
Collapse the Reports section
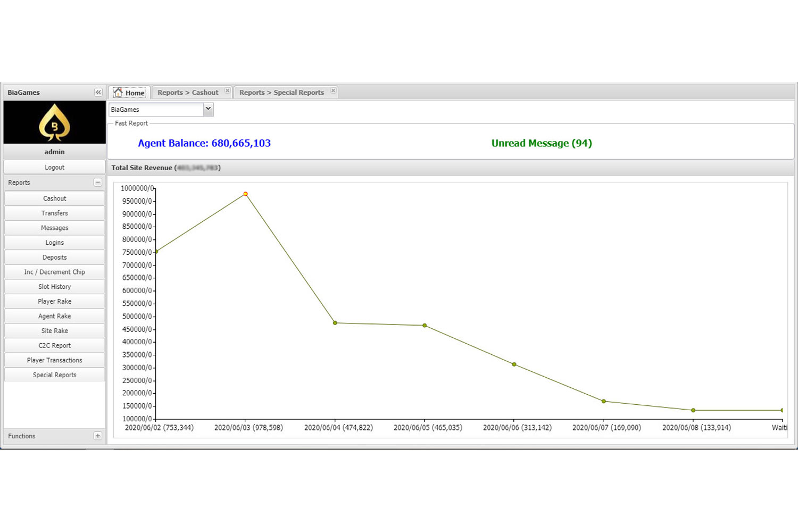pyautogui.click(x=97, y=182)
